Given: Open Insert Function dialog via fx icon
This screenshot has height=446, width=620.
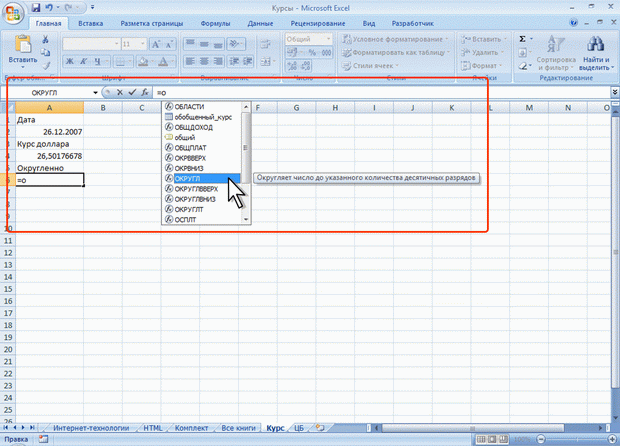Looking at the screenshot, I should coord(144,92).
